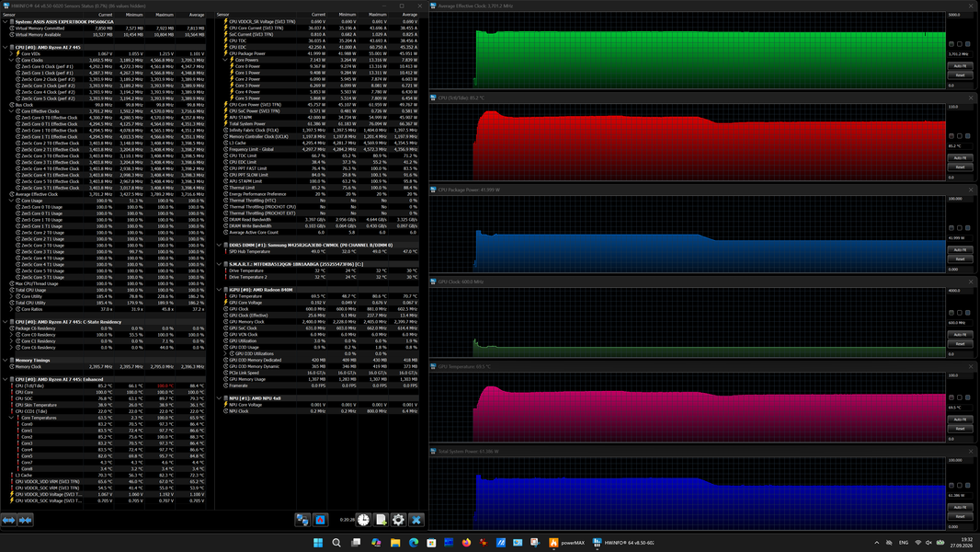This screenshot has height=552, width=980.
Task: Collapse the C-State Residency group
Action: coord(5,322)
